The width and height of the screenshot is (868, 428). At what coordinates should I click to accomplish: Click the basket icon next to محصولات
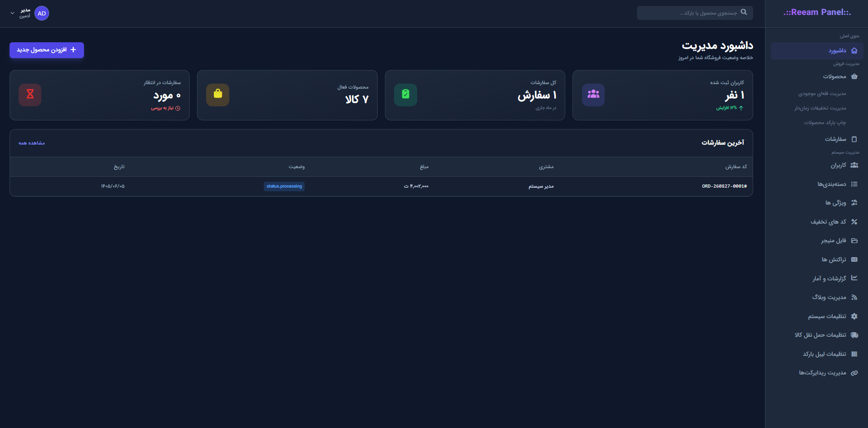854,76
